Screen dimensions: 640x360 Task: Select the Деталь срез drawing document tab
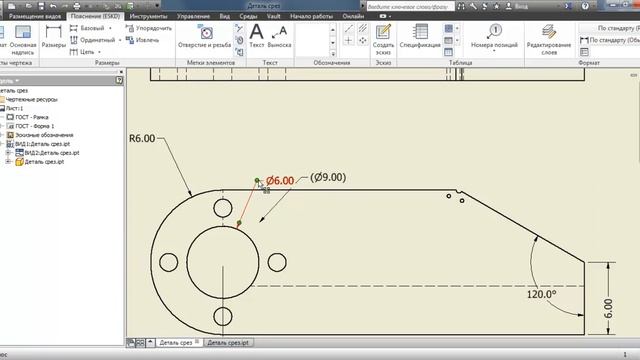click(176, 342)
